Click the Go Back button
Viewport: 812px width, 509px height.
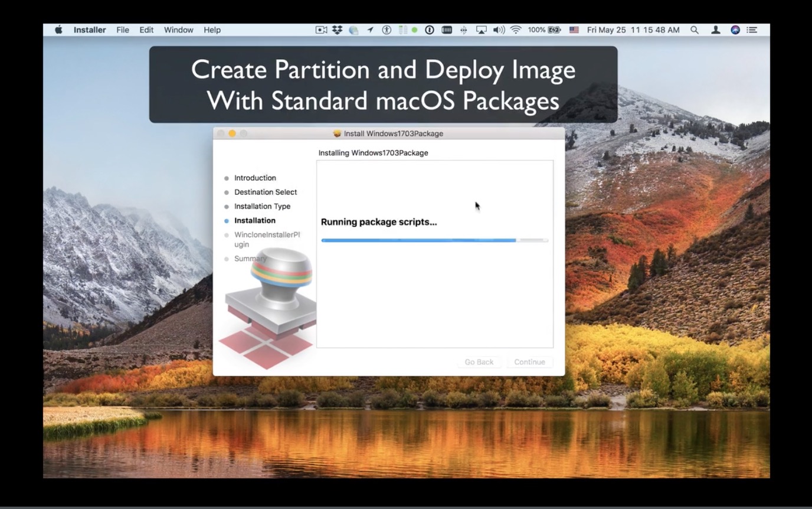pos(479,362)
